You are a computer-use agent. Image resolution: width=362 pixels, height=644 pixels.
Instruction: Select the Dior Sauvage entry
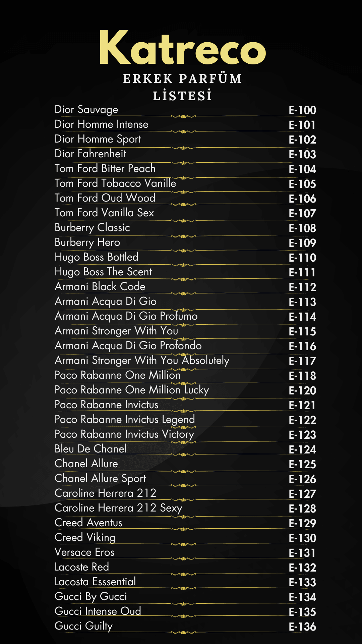[x=86, y=110]
